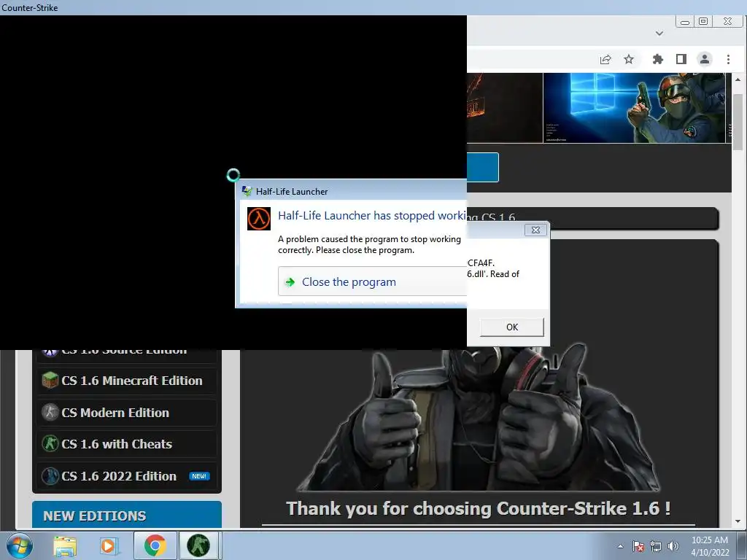This screenshot has height=560, width=747.
Task: Open Chrome extensions puzzle icon
Action: [x=658, y=59]
